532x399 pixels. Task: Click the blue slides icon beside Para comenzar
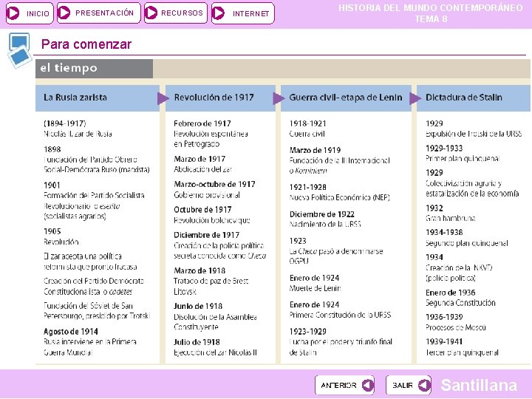click(x=19, y=50)
